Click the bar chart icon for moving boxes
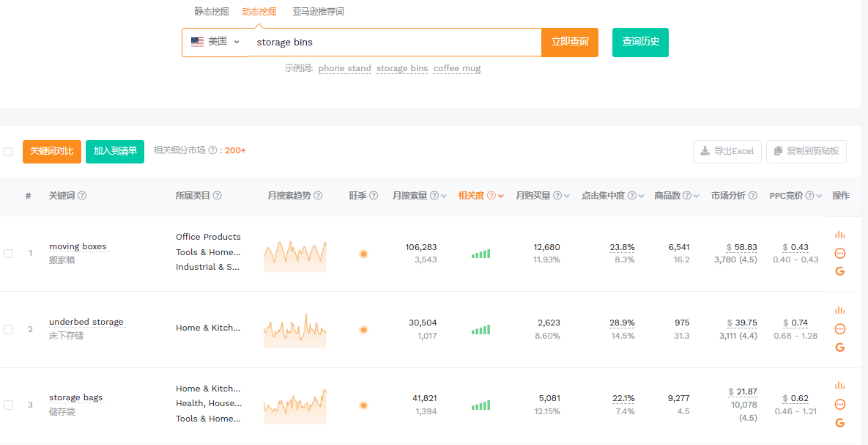Screen dimensions: 868x445 tap(839, 235)
